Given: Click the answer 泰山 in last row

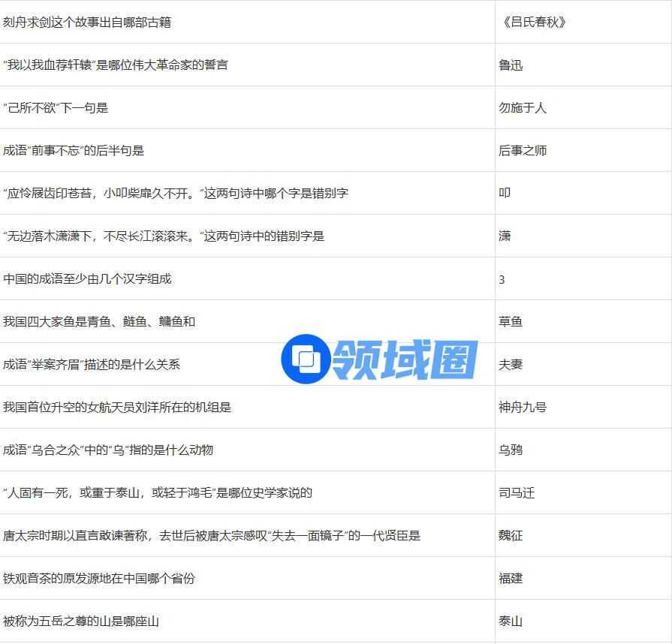Looking at the screenshot, I should coord(511,621).
